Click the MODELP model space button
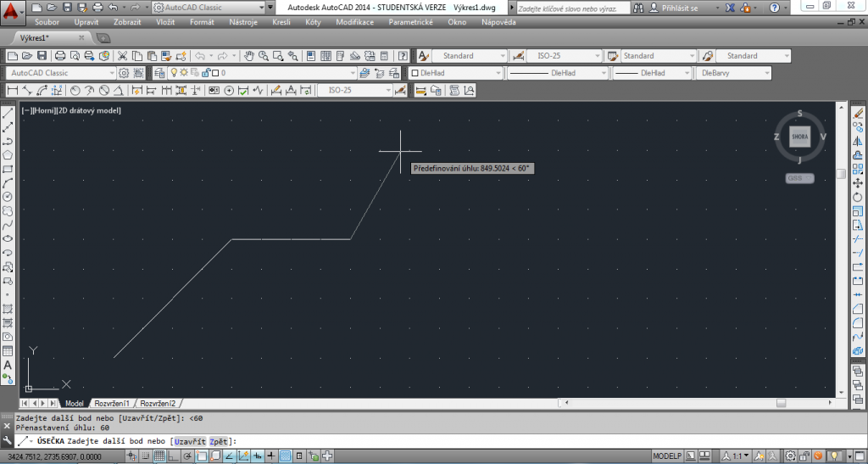The image size is (868, 464). point(667,456)
